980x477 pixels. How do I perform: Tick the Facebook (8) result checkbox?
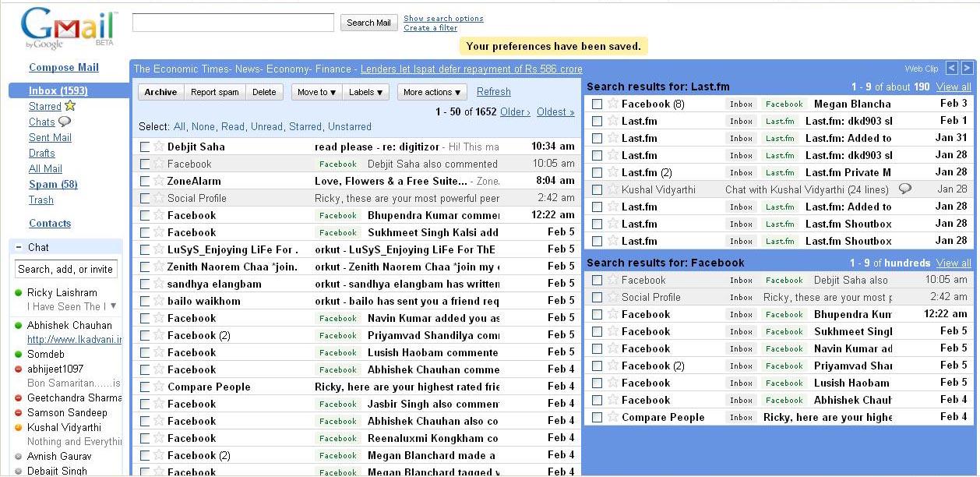pyautogui.click(x=598, y=104)
